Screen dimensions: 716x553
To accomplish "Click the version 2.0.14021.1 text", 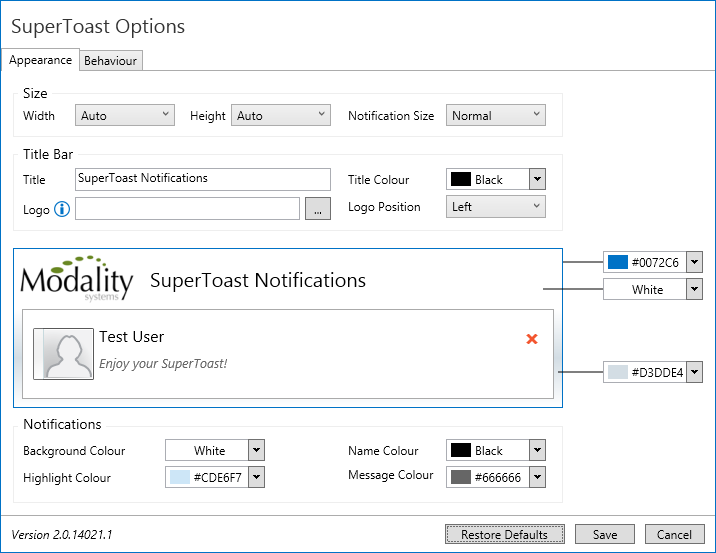I will [62, 534].
